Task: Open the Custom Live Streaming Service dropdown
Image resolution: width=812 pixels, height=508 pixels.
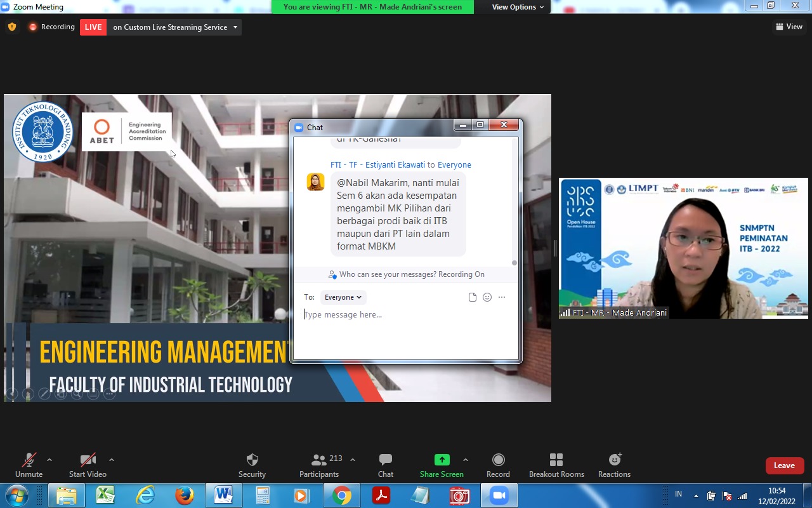Action: pyautogui.click(x=235, y=27)
